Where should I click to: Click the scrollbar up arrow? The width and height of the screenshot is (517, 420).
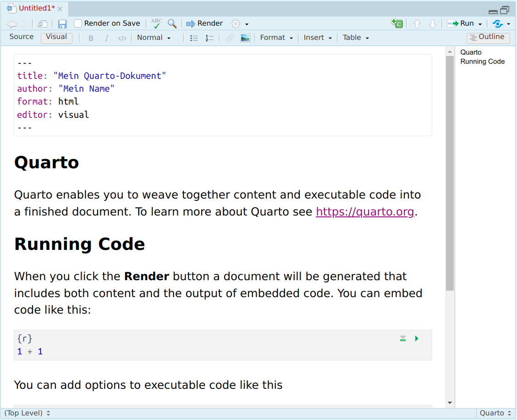(x=450, y=52)
